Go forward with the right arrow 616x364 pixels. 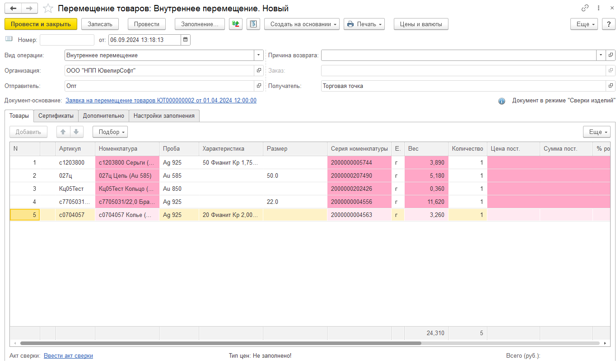click(29, 9)
